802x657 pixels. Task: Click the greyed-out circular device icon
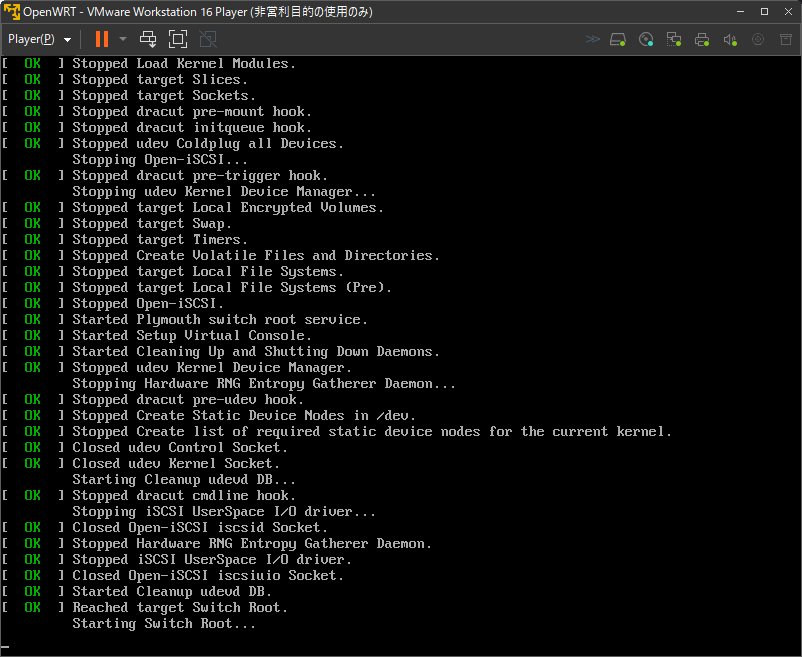(758, 39)
